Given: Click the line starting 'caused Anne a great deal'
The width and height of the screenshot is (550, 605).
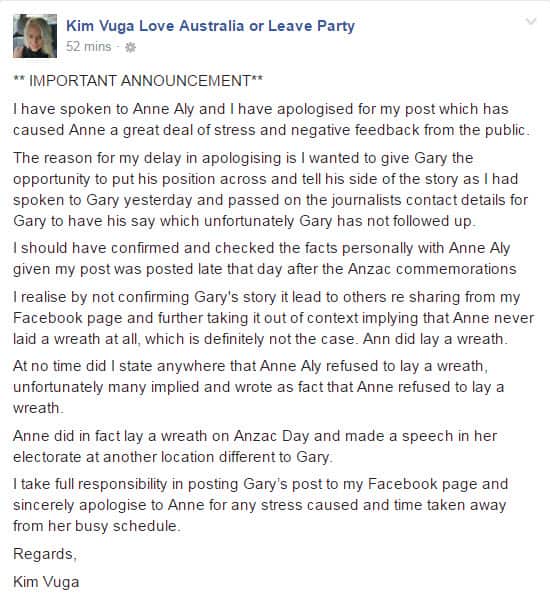Looking at the screenshot, I should (271, 130).
